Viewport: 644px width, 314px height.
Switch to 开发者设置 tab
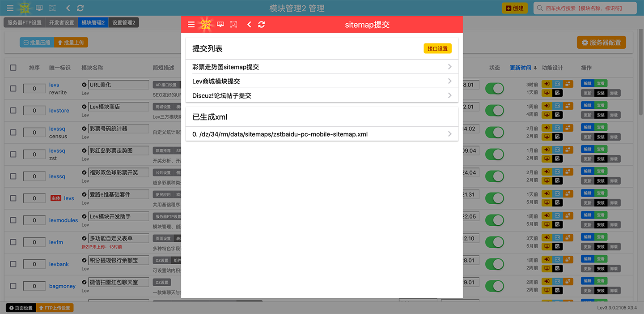click(61, 22)
